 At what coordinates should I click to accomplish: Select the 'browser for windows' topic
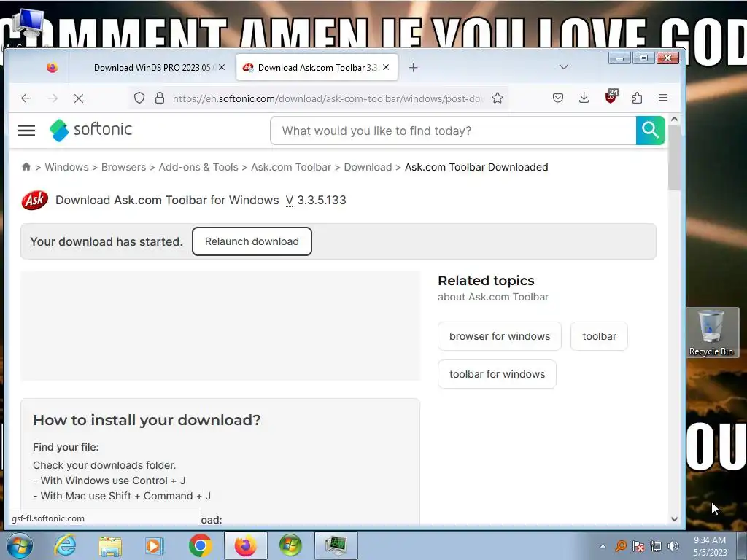click(x=499, y=336)
